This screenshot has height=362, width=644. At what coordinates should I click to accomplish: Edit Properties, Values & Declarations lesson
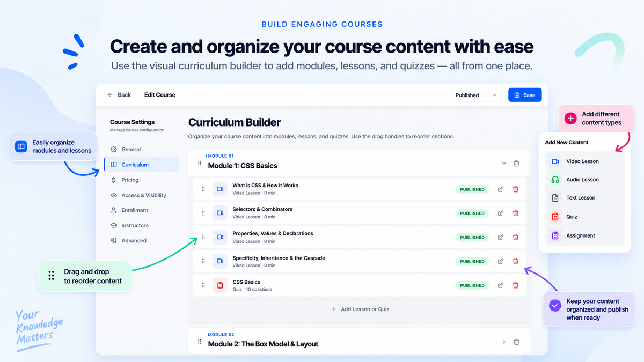(501, 237)
